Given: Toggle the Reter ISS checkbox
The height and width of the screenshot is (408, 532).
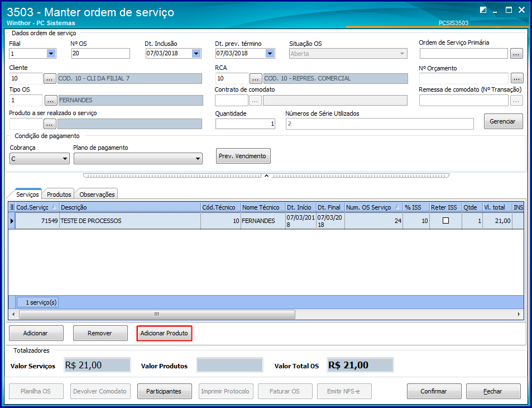Looking at the screenshot, I should point(445,221).
